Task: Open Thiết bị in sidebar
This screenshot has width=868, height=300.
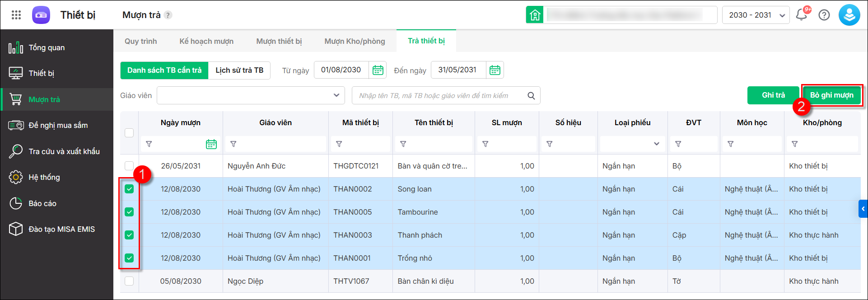Action: tap(57, 73)
